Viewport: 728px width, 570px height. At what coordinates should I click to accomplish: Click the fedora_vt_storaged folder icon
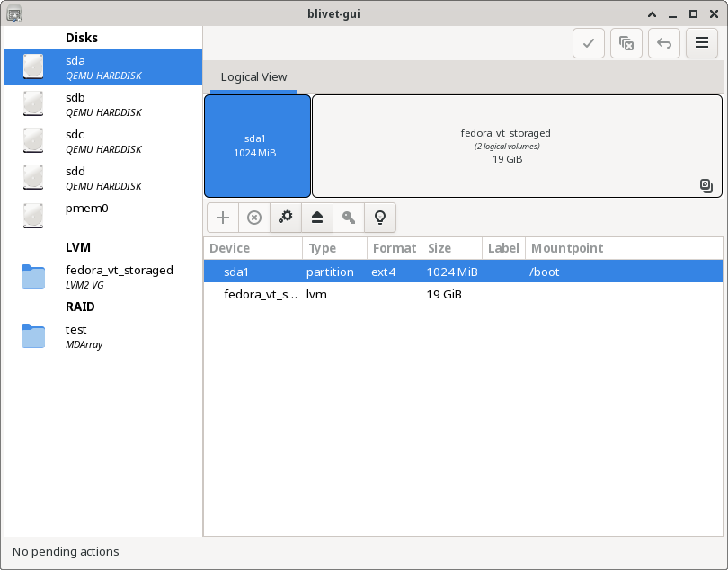point(33,276)
